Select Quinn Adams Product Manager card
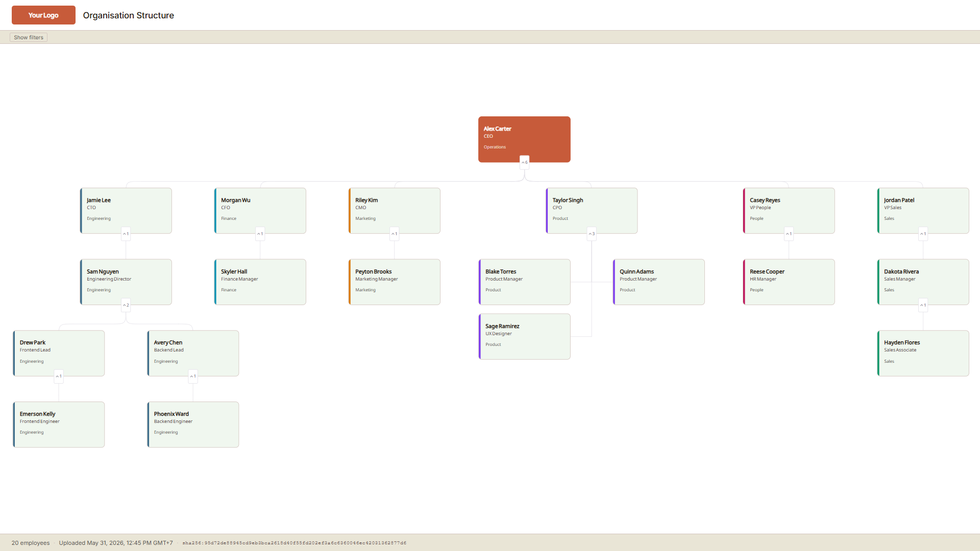This screenshot has width=980, height=551. [658, 282]
